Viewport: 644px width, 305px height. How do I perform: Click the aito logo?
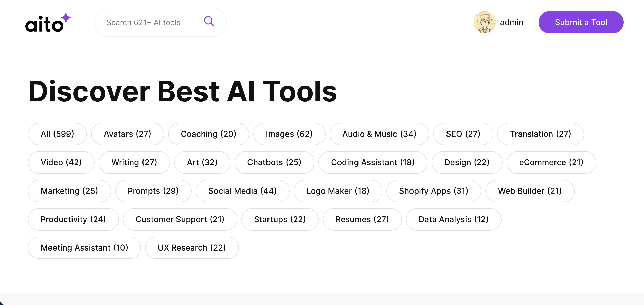coord(48,23)
